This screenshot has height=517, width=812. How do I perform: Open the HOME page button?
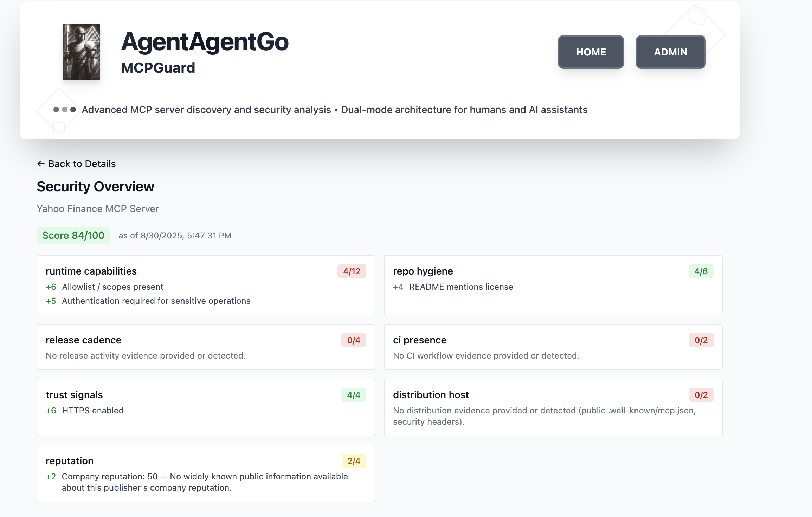[x=591, y=52]
